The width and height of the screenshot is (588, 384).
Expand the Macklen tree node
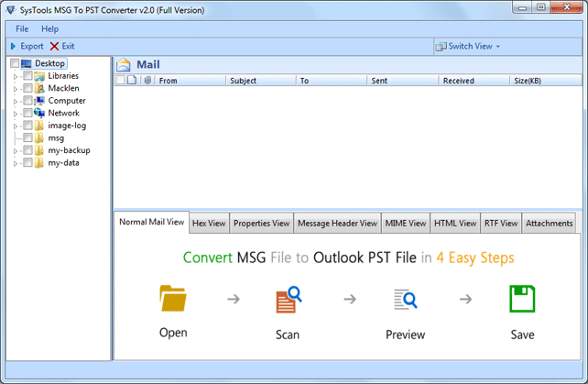coord(16,89)
